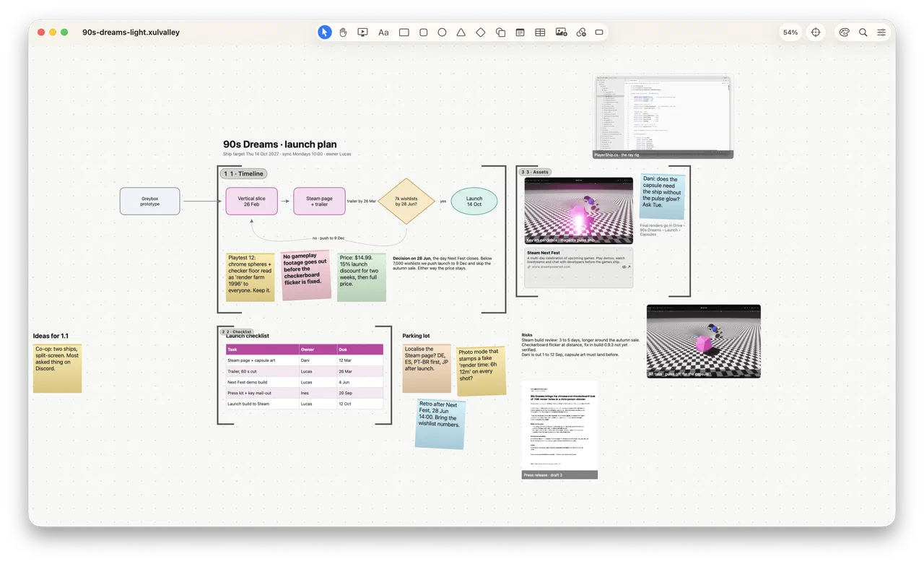This screenshot has height=564, width=924.
Task: Select the Greybox prototype node
Action: pyautogui.click(x=150, y=201)
